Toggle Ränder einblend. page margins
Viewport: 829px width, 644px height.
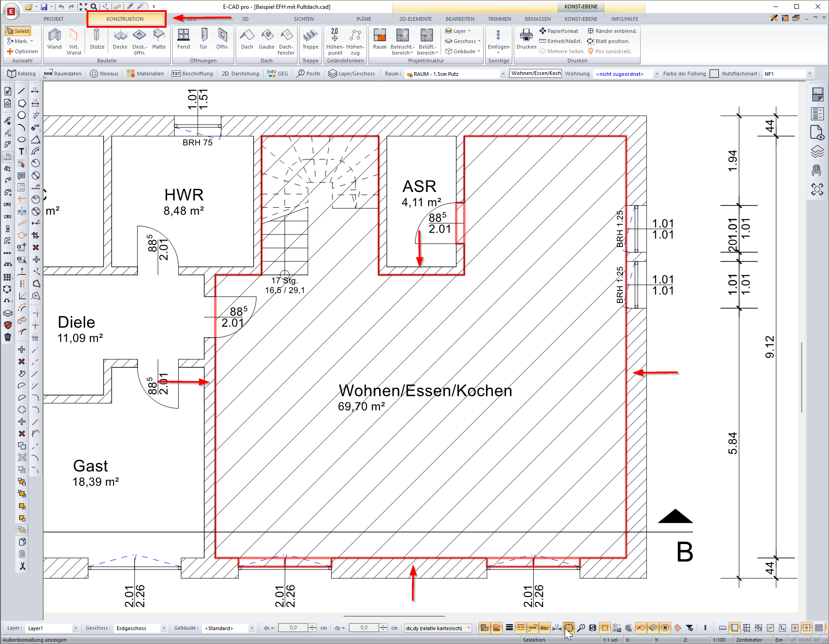(x=612, y=31)
